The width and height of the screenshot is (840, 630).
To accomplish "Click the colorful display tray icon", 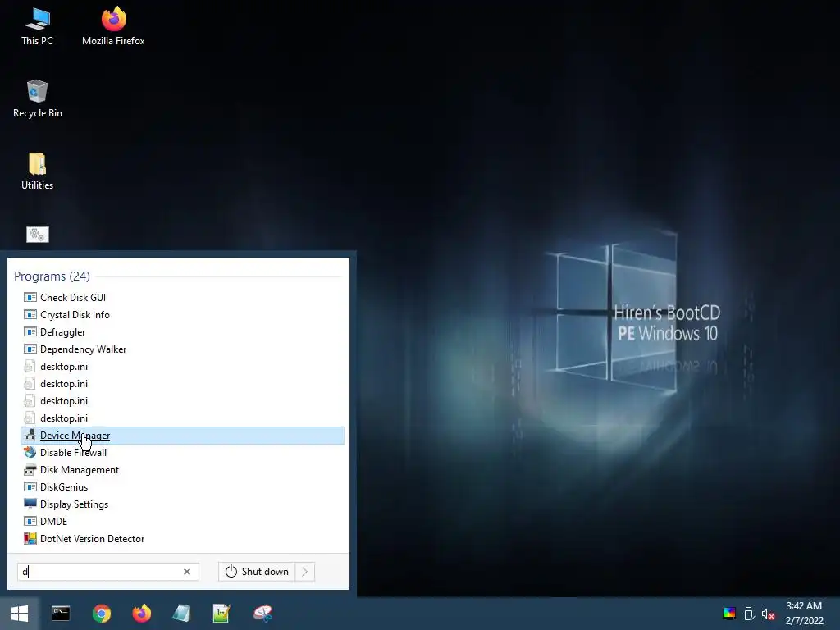I will [x=729, y=614].
